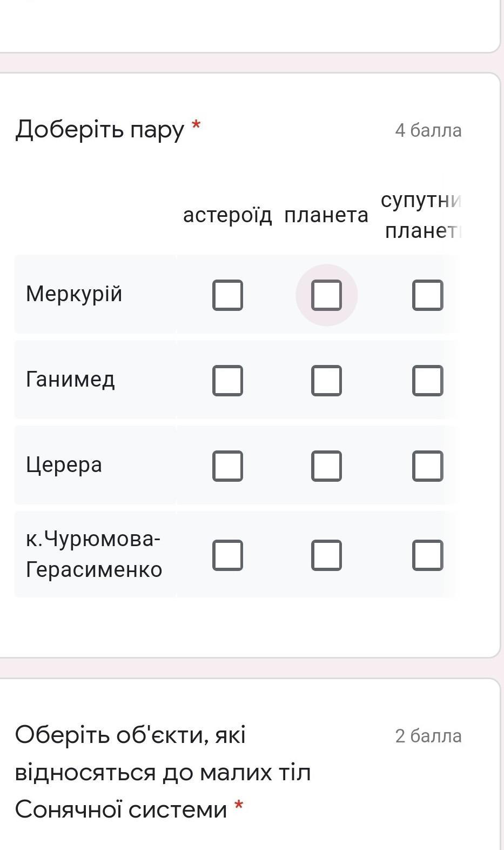Check астероїд for Ганимед row
The height and width of the screenshot is (850, 504).
(x=227, y=380)
